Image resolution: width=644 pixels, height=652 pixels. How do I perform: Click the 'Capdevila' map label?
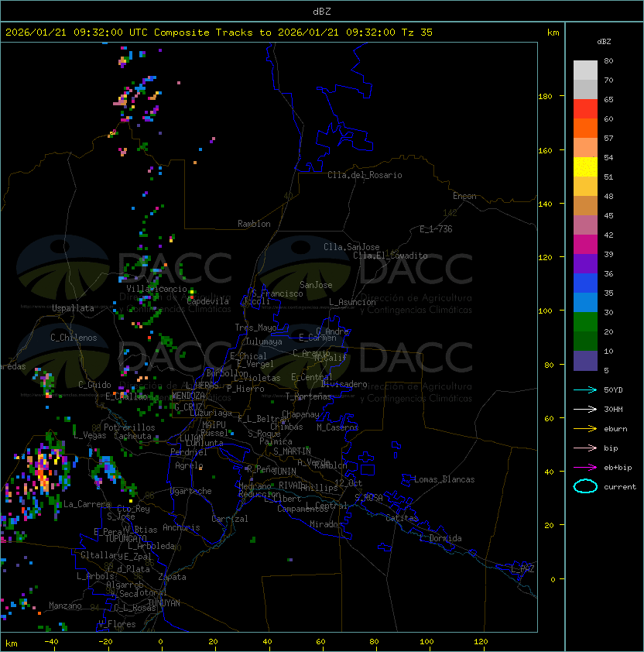click(207, 301)
